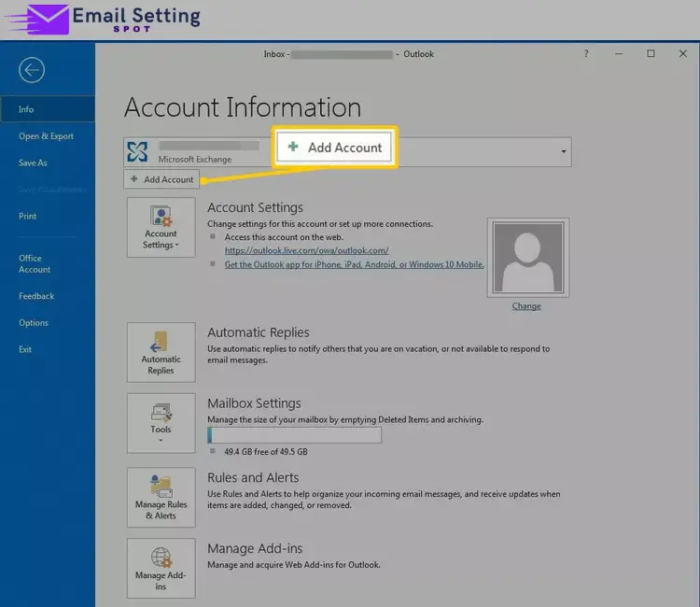Screen dimensions: 700x607
Task: Open the mailbox Tools dropdown
Action: [161, 423]
